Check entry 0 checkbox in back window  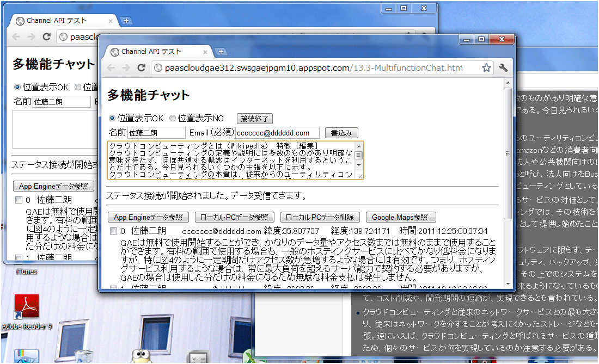[x=19, y=200]
